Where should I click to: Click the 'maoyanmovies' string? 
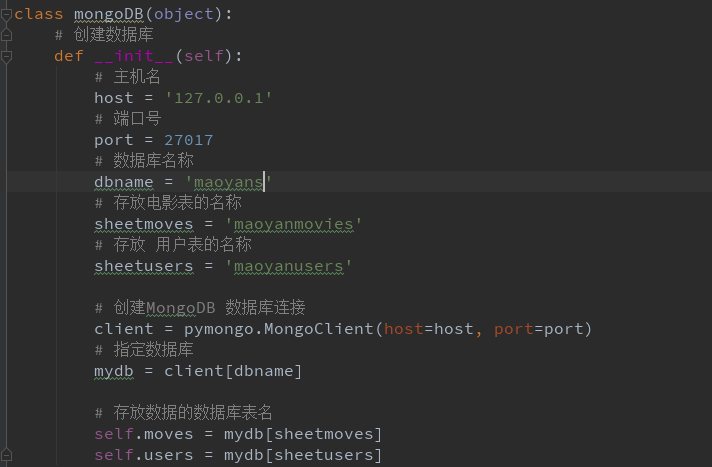pos(293,224)
